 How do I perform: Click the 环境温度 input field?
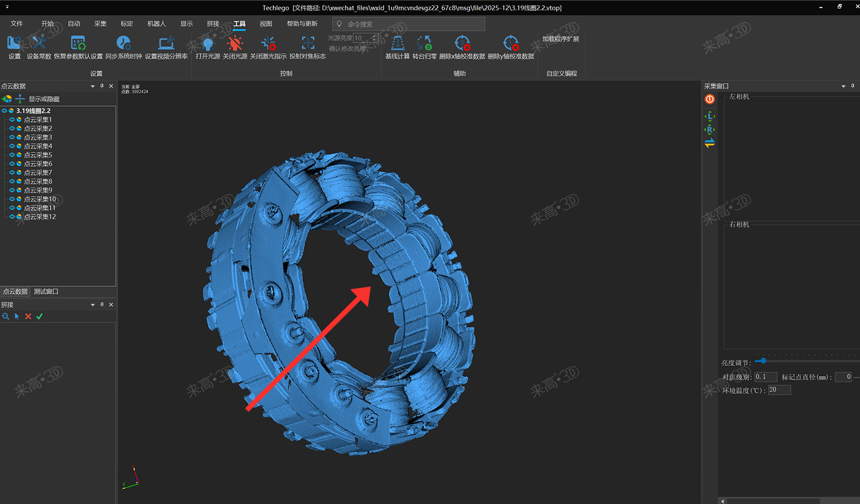[779, 390]
